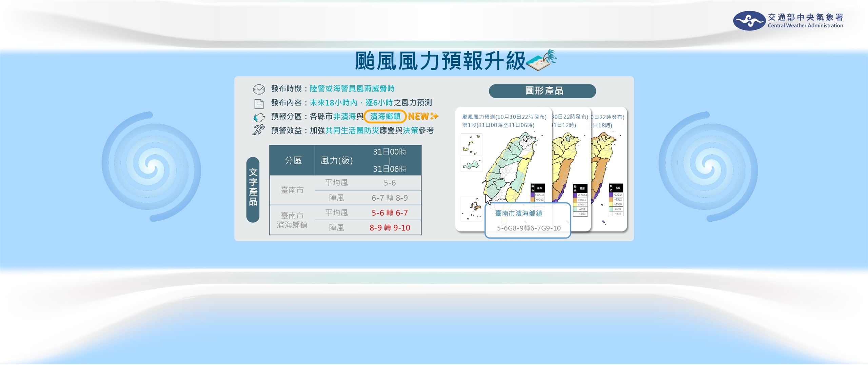Image resolution: width=868 pixels, height=365 pixels.
Task: Click the document icon next to 發布內容
Action: pyautogui.click(x=260, y=104)
